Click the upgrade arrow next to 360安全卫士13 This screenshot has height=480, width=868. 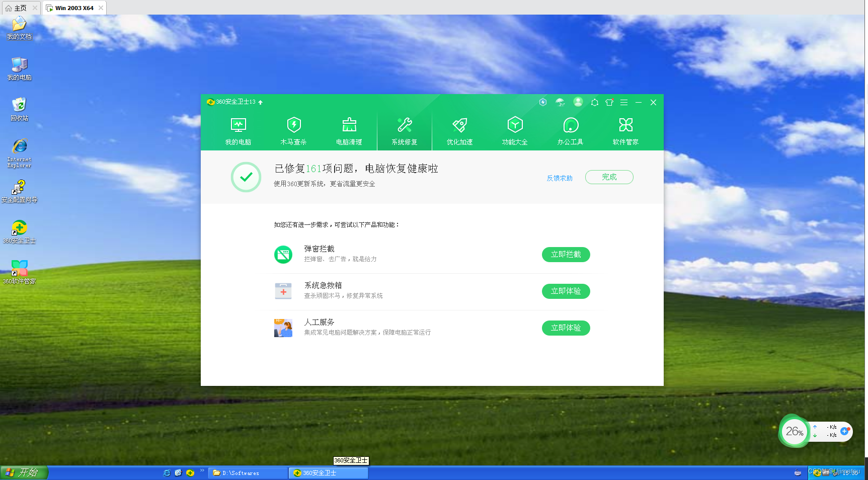coord(261,102)
